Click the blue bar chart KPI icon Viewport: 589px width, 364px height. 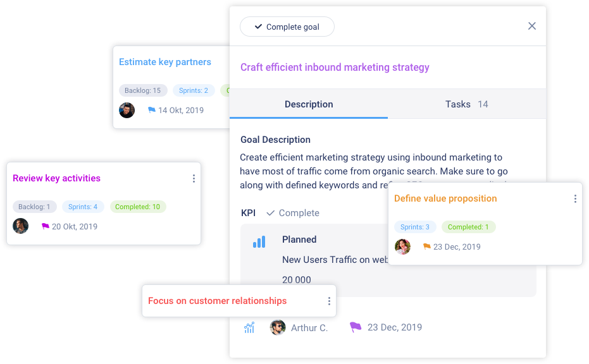tap(259, 241)
